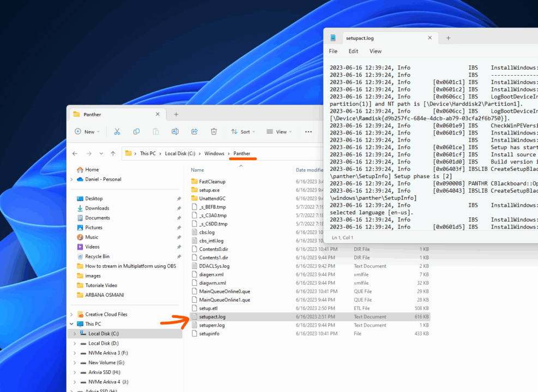Open Documents in Quick access
Screen dimensions: 538x392
98,218
